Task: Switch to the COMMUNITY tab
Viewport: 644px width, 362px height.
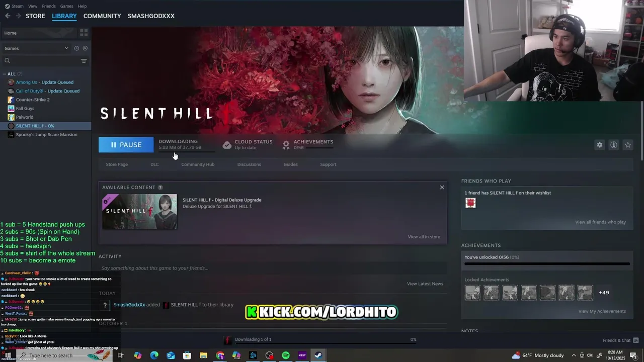Action: click(102, 16)
